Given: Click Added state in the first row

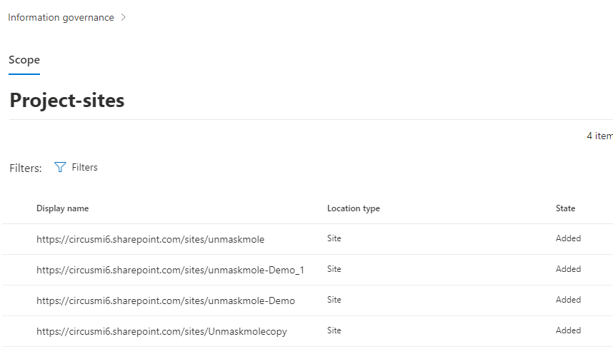Looking at the screenshot, I should pos(568,238).
